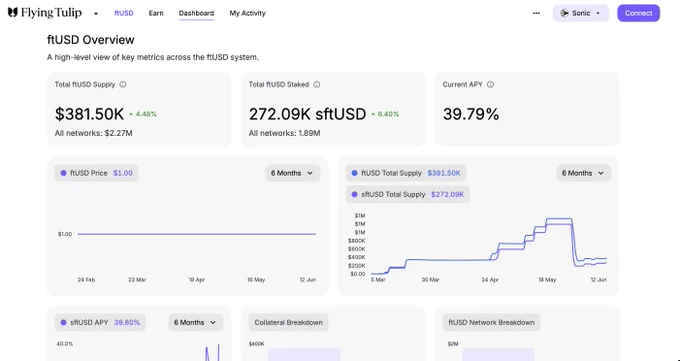Viewport: 680px width, 361px height.
Task: Click the Sonic network icon
Action: pos(564,13)
